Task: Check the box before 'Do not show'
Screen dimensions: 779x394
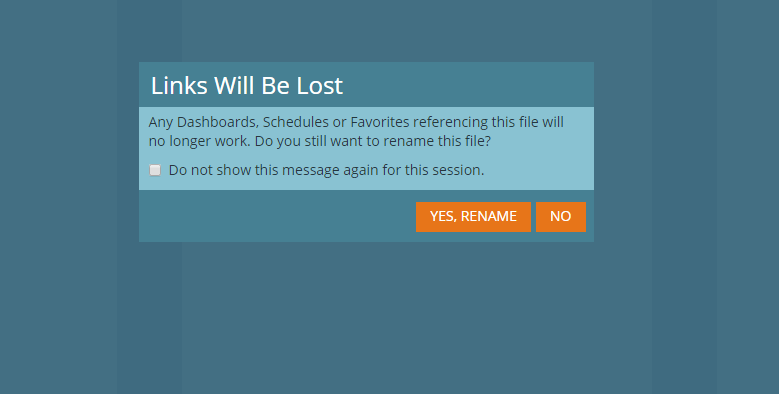Action: coord(155,170)
